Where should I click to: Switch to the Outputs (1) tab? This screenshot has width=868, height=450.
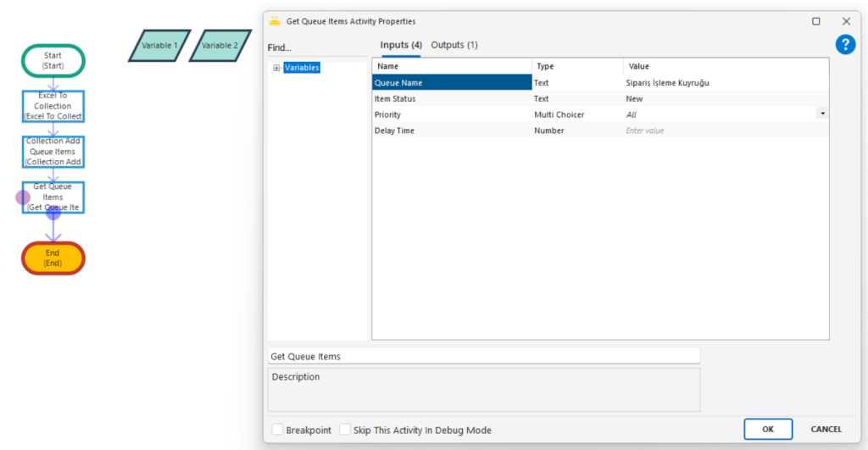(x=454, y=45)
